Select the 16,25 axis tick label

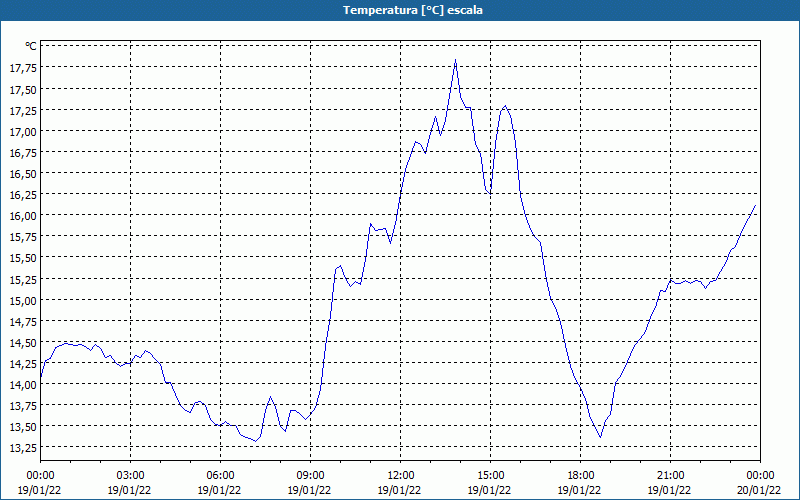tap(23, 195)
